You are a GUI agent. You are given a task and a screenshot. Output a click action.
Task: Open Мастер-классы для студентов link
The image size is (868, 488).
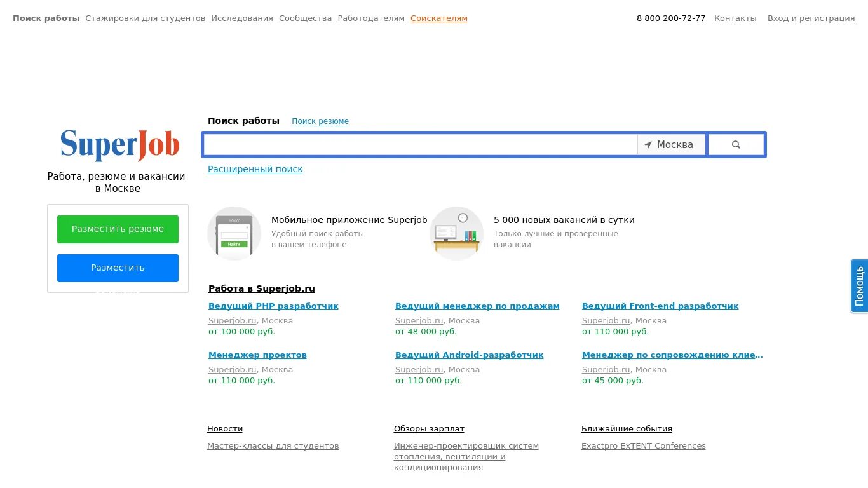point(273,446)
